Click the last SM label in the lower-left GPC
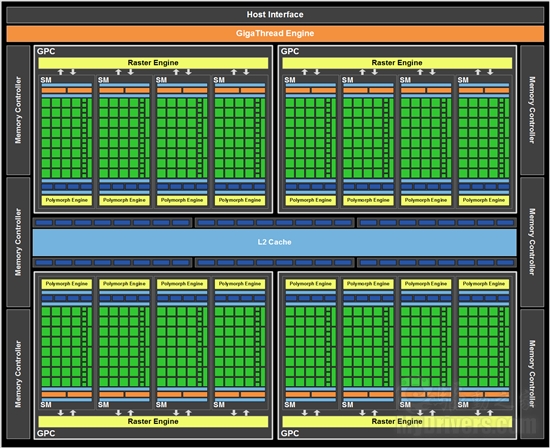 [219, 405]
